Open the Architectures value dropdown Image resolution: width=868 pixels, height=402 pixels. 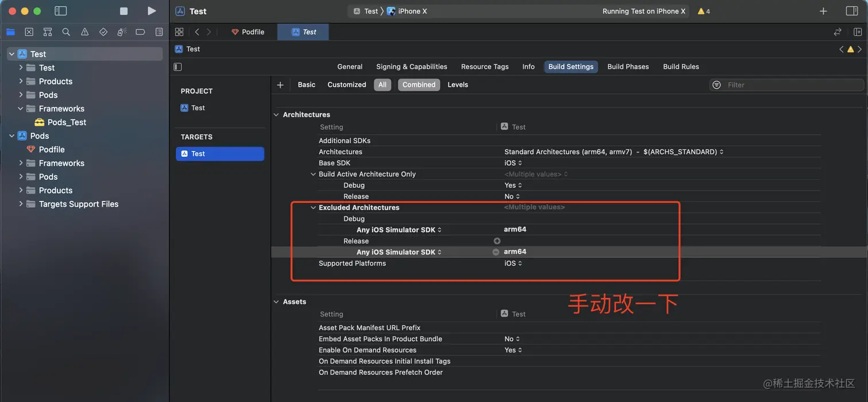click(x=614, y=152)
